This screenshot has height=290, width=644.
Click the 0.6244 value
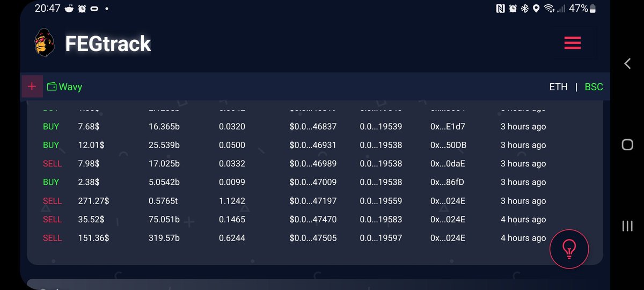coord(232,238)
